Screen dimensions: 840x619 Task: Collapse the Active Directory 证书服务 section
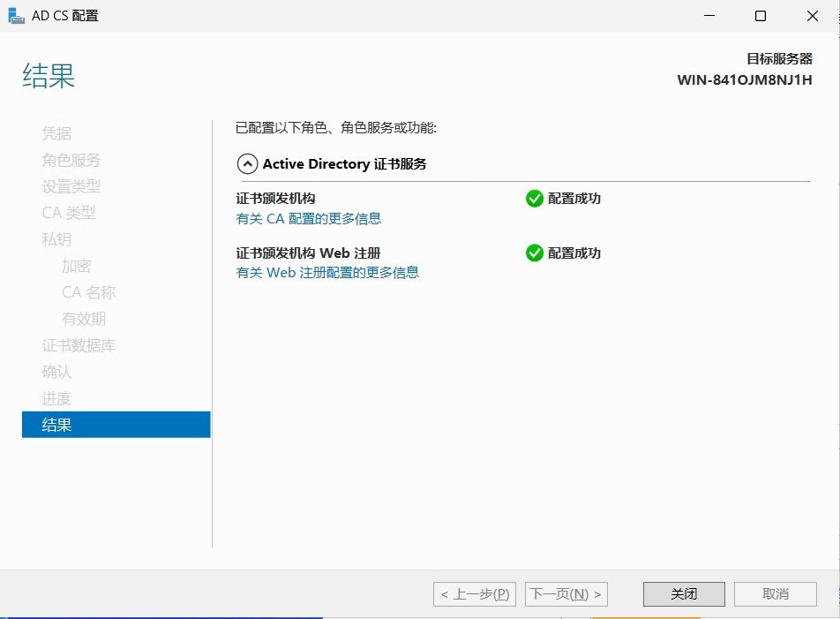pyautogui.click(x=247, y=164)
